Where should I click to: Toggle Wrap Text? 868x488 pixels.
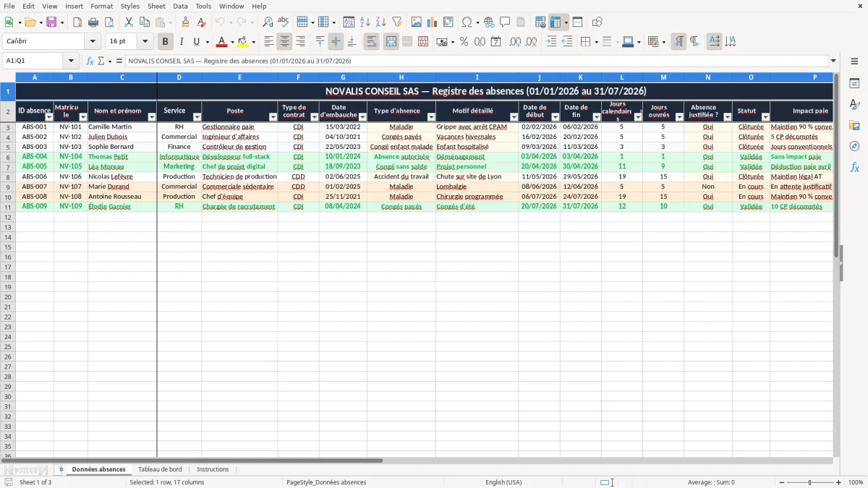[371, 42]
